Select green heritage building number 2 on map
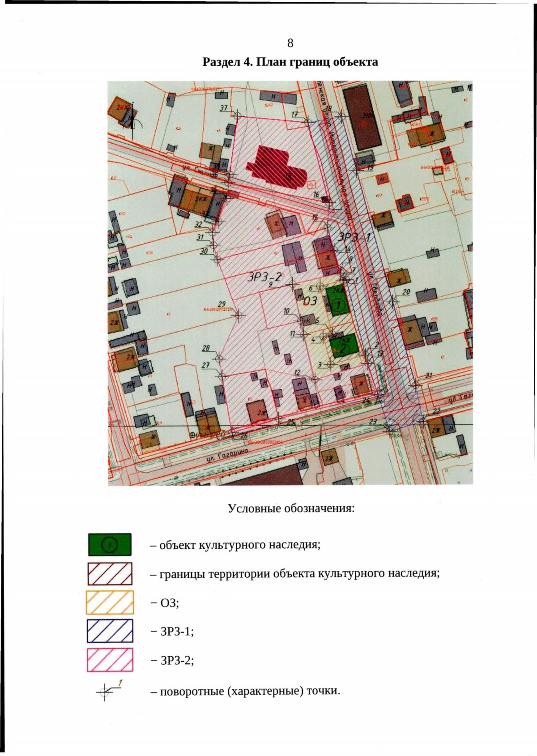This screenshot has height=756, width=537. pos(343,345)
